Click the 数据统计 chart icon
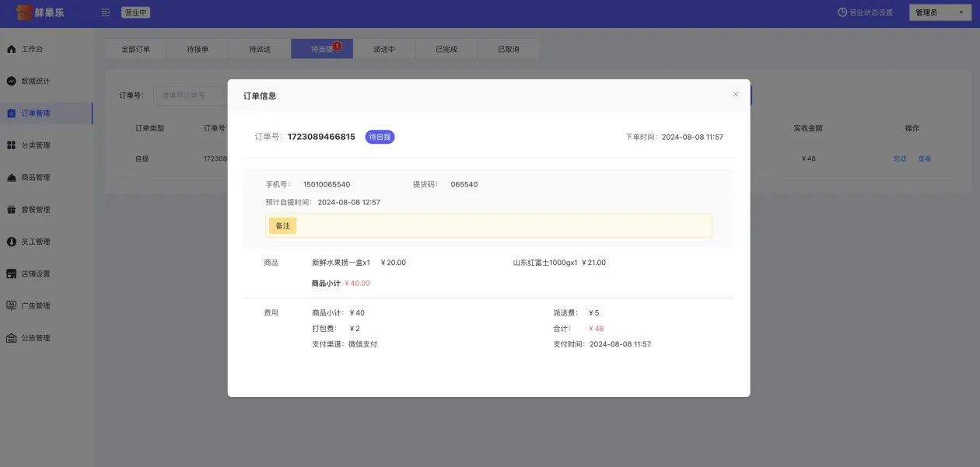Screen dimensions: 980x467 (x=12, y=81)
